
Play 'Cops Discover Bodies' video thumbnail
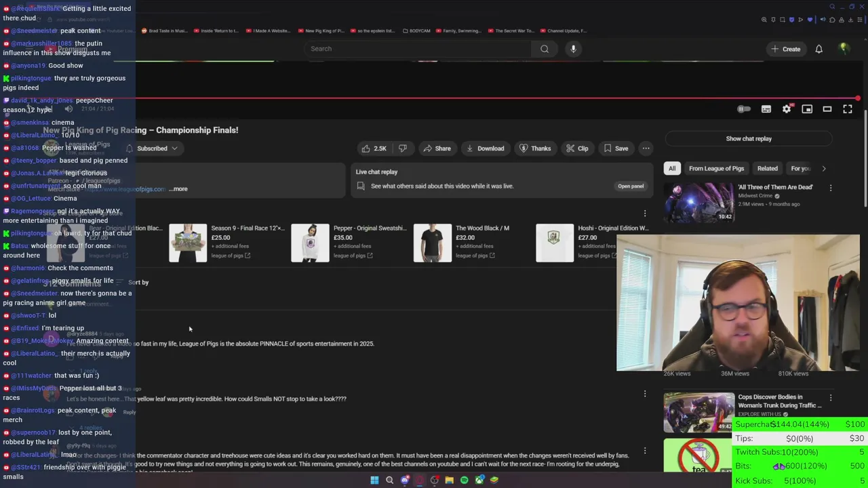pyautogui.click(x=698, y=412)
